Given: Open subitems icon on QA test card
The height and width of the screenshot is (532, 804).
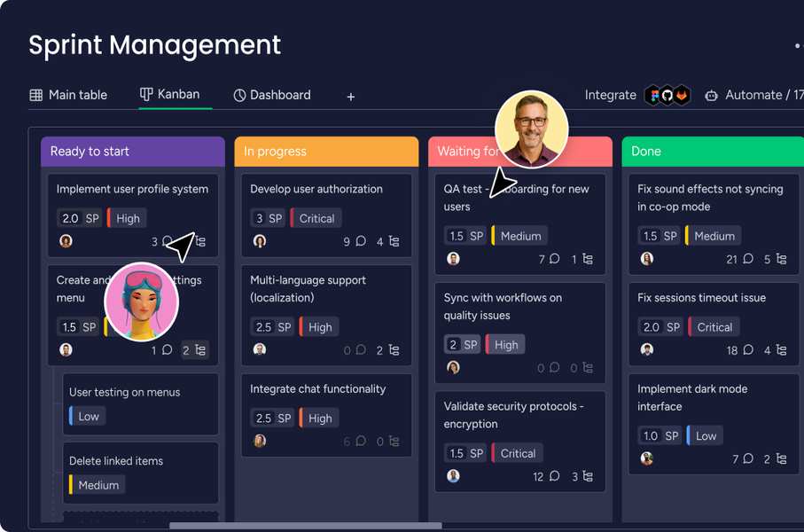Looking at the screenshot, I should (x=588, y=259).
